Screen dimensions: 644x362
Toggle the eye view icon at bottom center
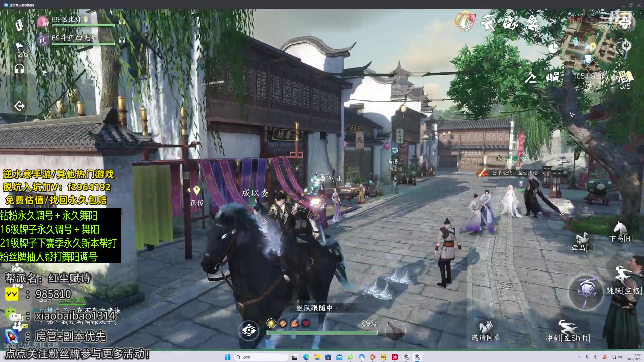point(249,330)
